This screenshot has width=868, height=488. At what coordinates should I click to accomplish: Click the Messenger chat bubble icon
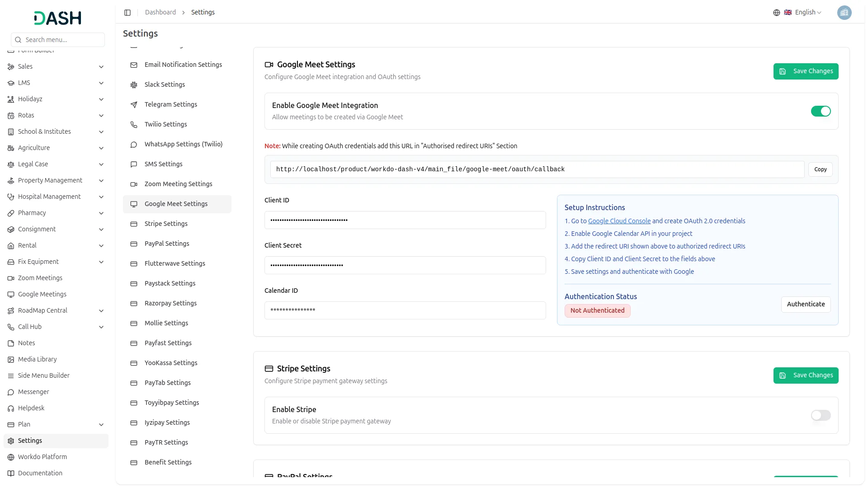coord(11,392)
